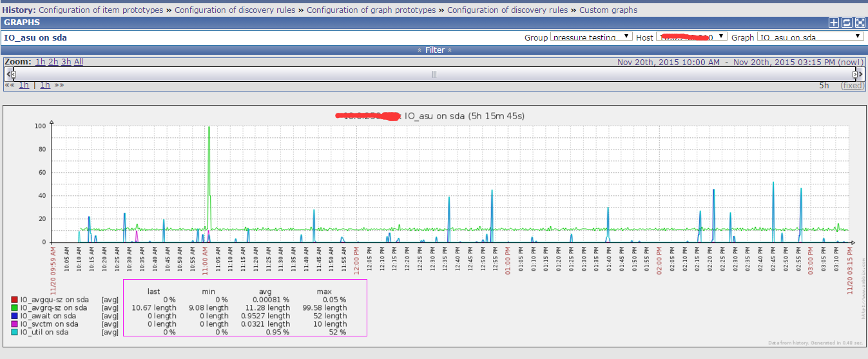Zoom to All period
Image resolution: width=868 pixels, height=359 pixels.
point(79,62)
